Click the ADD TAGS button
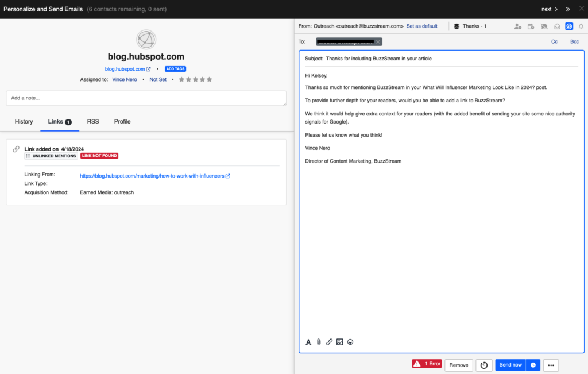588x374 pixels. (175, 68)
